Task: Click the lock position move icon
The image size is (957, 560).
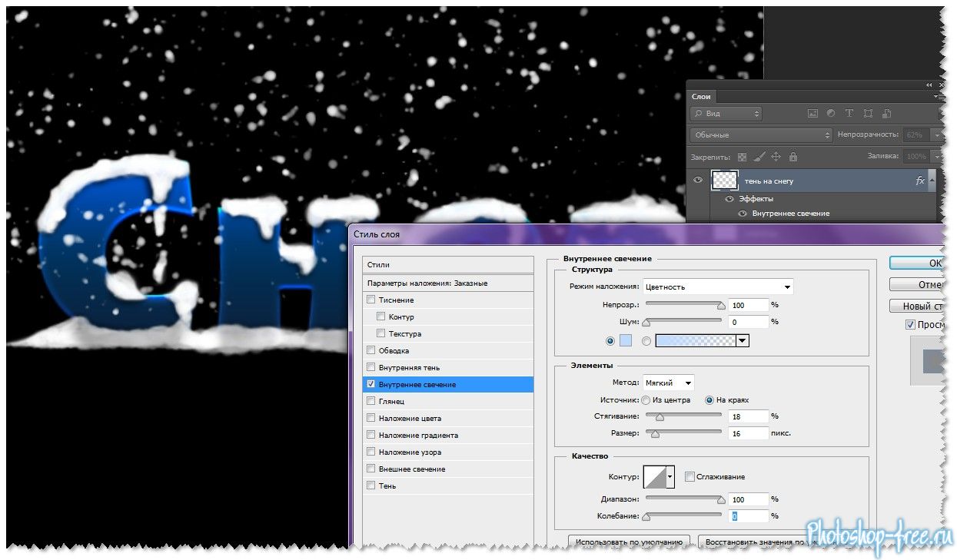Action: (x=776, y=157)
